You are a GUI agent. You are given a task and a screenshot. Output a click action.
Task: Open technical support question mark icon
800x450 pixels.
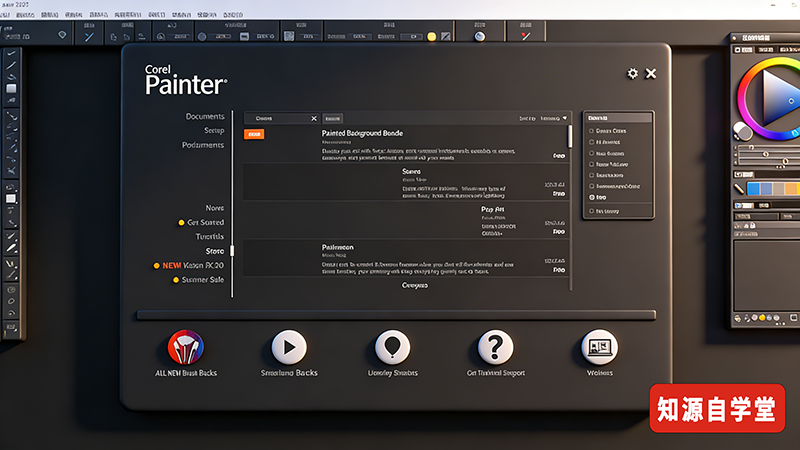495,348
